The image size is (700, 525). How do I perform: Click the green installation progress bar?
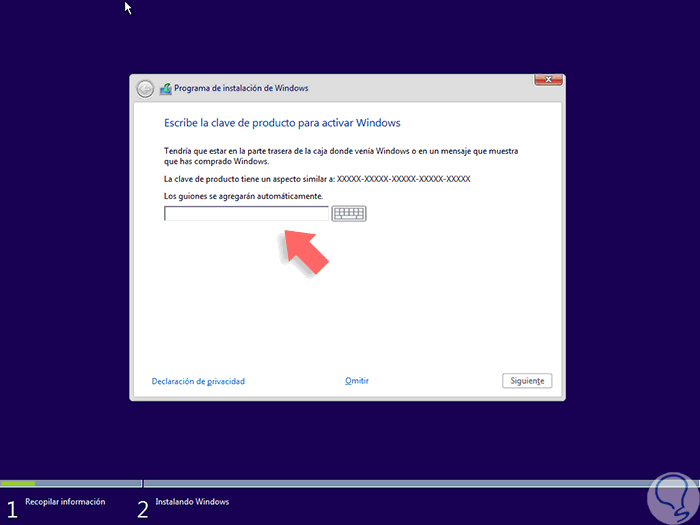pos(17,483)
